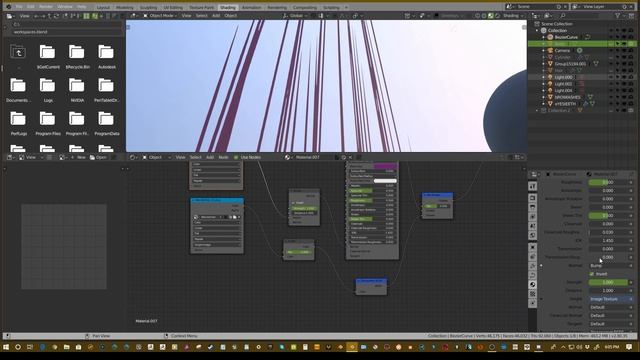The image size is (640, 360).
Task: Open the viewport Add menu
Action: [216, 16]
